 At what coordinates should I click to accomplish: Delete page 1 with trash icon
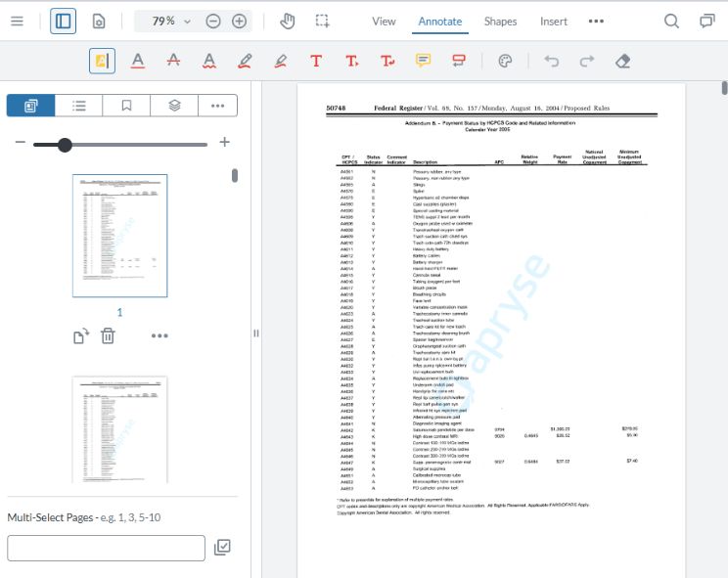(x=108, y=335)
